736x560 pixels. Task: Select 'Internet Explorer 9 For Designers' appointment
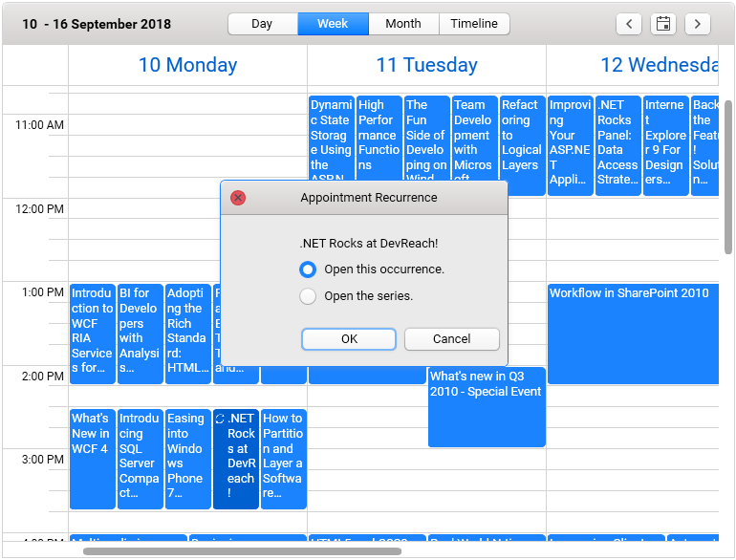point(666,145)
